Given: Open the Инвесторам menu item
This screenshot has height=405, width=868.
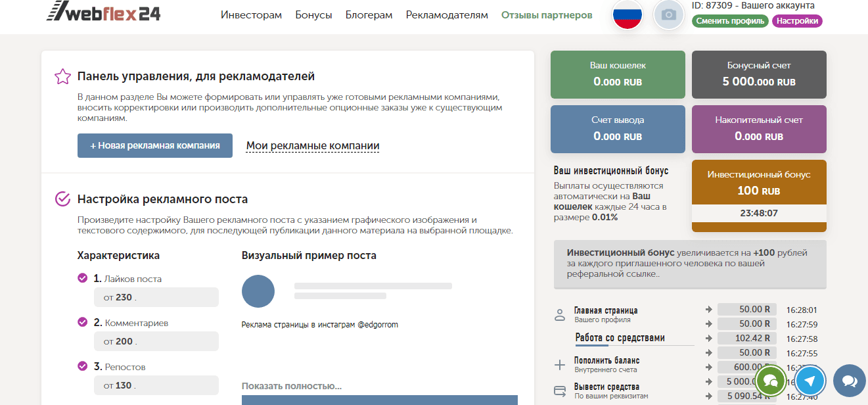Looking at the screenshot, I should coord(251,15).
